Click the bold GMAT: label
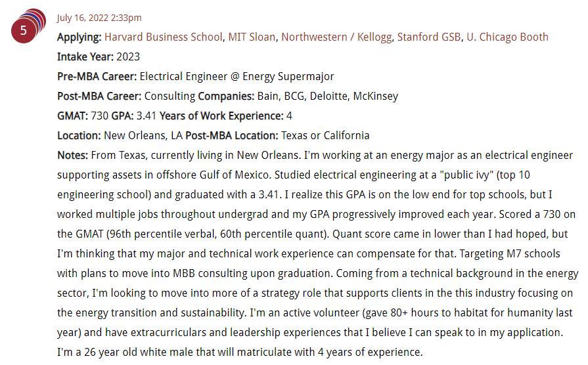 point(72,116)
